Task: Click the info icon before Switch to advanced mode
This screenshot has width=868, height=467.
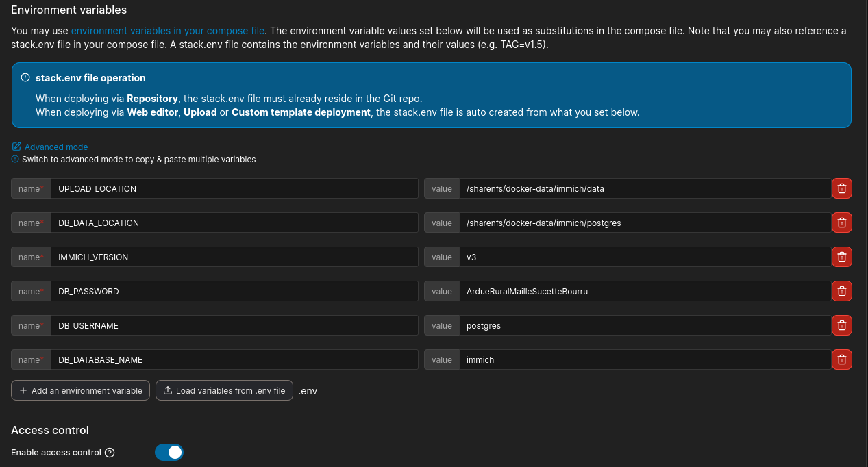Action: (15, 159)
